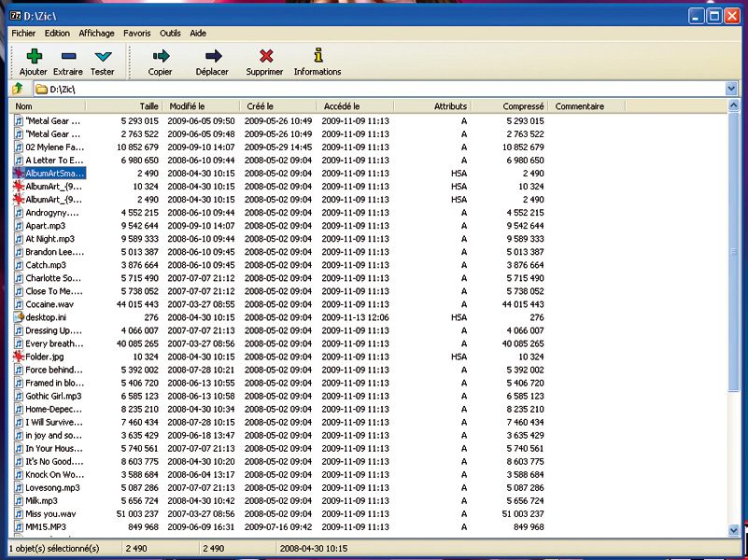Click the green Ajouter plus icon
This screenshot has width=748, height=560.
[34, 57]
